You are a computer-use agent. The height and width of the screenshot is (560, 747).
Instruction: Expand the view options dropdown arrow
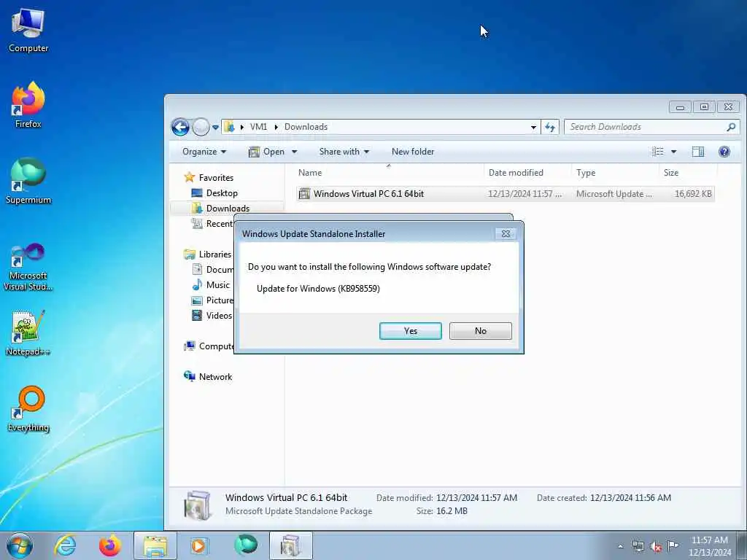[673, 152]
